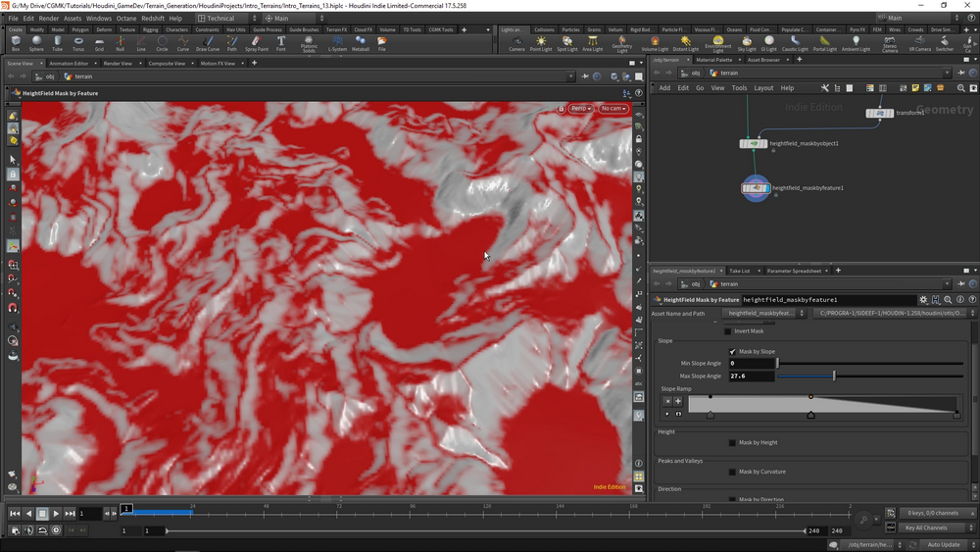Select the Circle shelf tool

(162, 43)
